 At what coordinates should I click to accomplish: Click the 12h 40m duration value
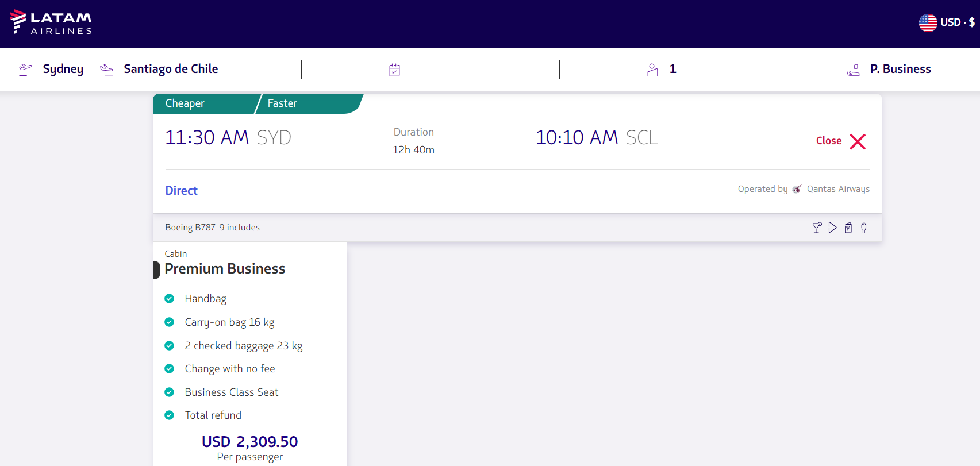click(x=413, y=150)
